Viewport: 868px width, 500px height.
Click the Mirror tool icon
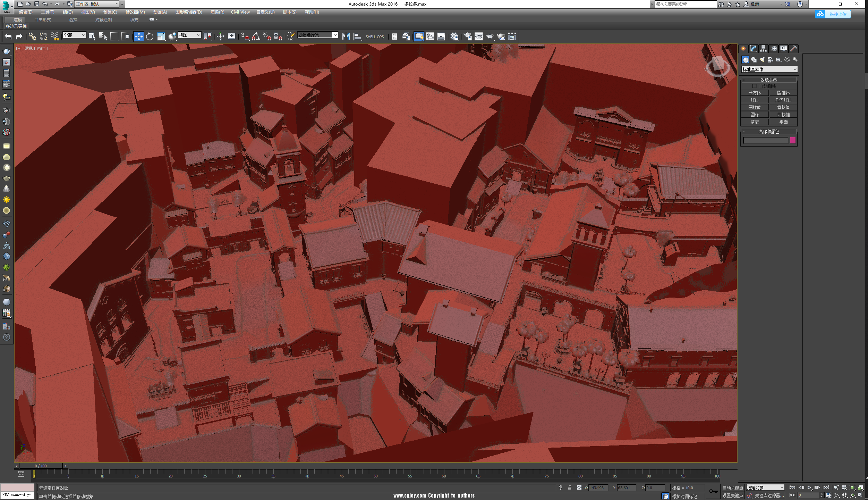pos(346,36)
